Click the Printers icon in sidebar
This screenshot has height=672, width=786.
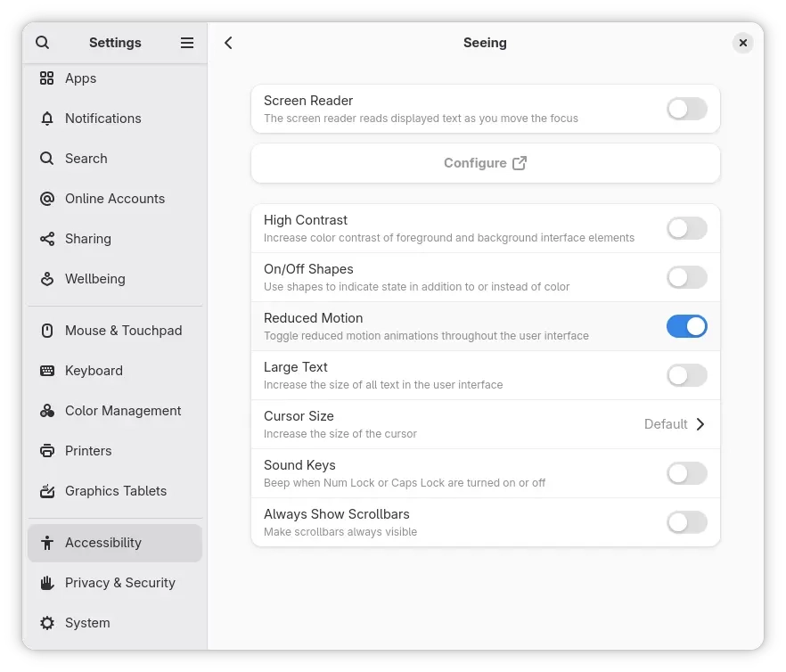tap(47, 451)
